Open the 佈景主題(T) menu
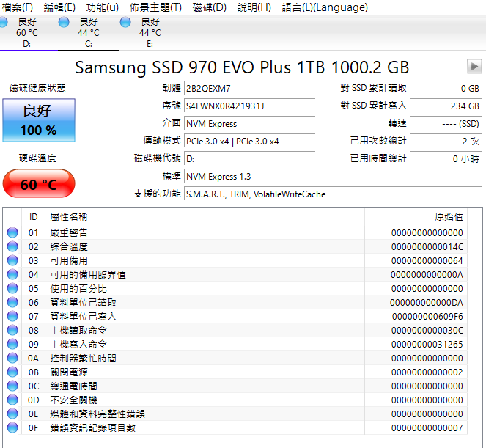The width and height of the screenshot is (486, 448). pos(155,7)
